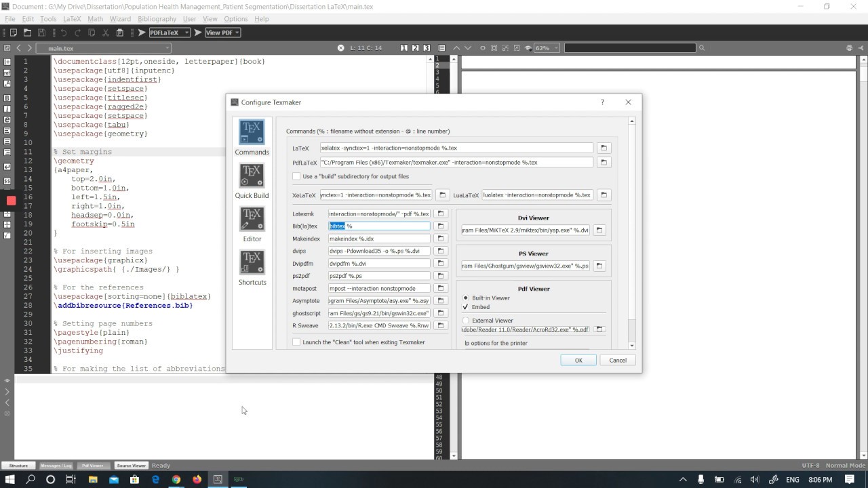Select the External Viewer radio button

coord(466,321)
